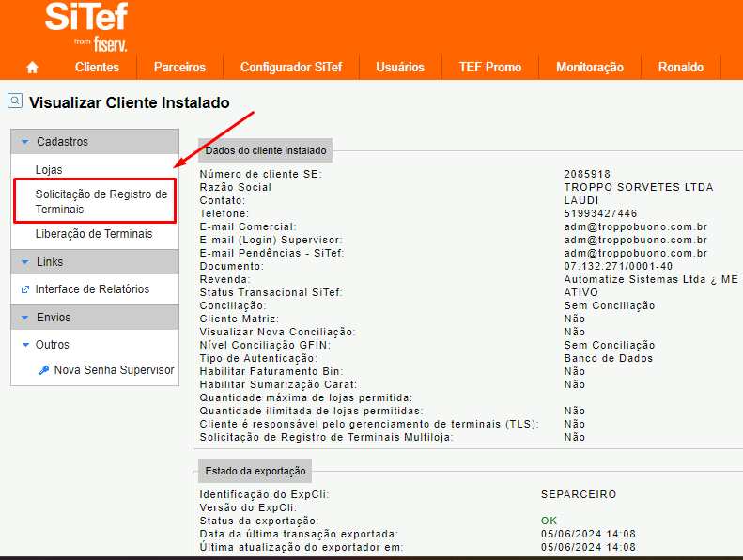Image resolution: width=743 pixels, height=560 pixels.
Task: Click the Conciliação value Sem Conciliação
Action: pyautogui.click(x=610, y=306)
